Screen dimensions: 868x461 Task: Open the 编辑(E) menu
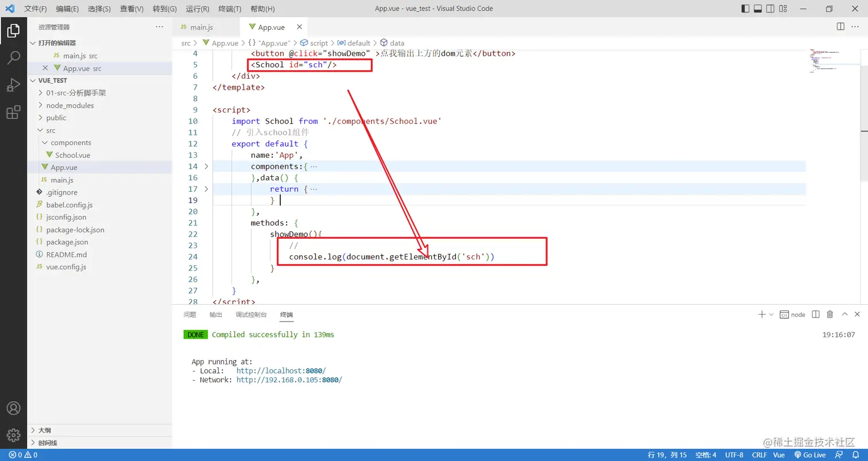[x=68, y=9]
